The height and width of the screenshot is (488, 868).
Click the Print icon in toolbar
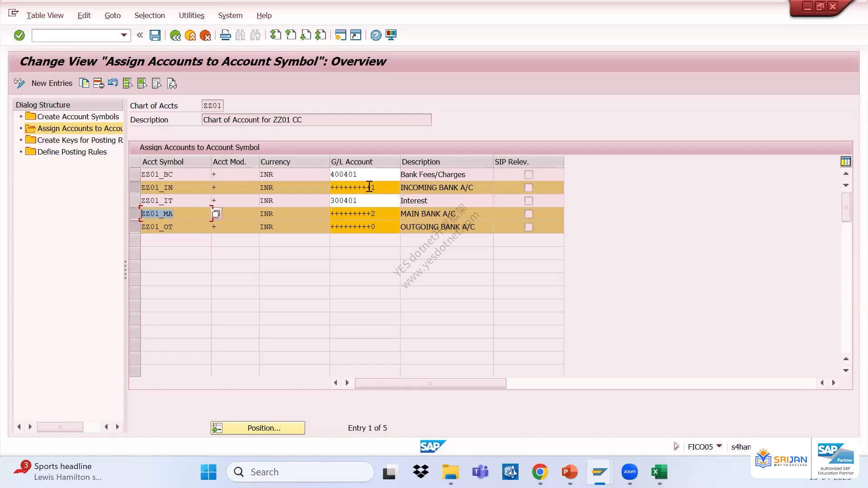[225, 35]
